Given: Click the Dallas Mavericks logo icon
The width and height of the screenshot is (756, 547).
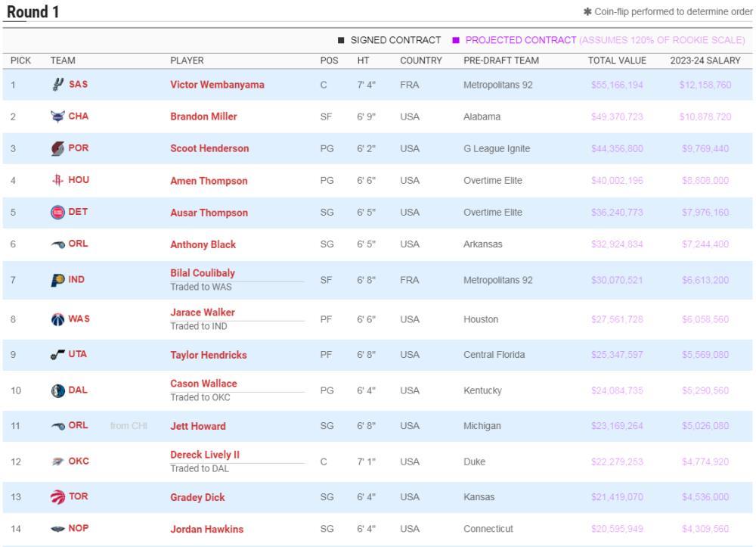Looking at the screenshot, I should tap(57, 390).
